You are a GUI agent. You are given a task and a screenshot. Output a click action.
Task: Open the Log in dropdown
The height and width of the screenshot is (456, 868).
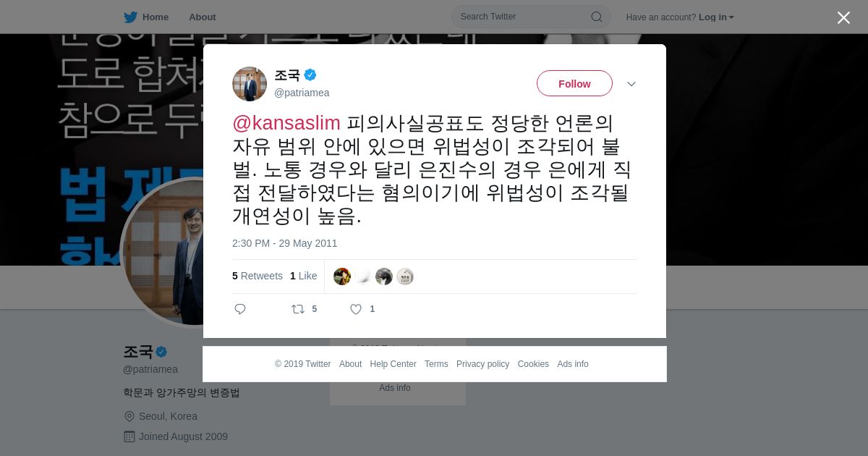[x=716, y=17]
